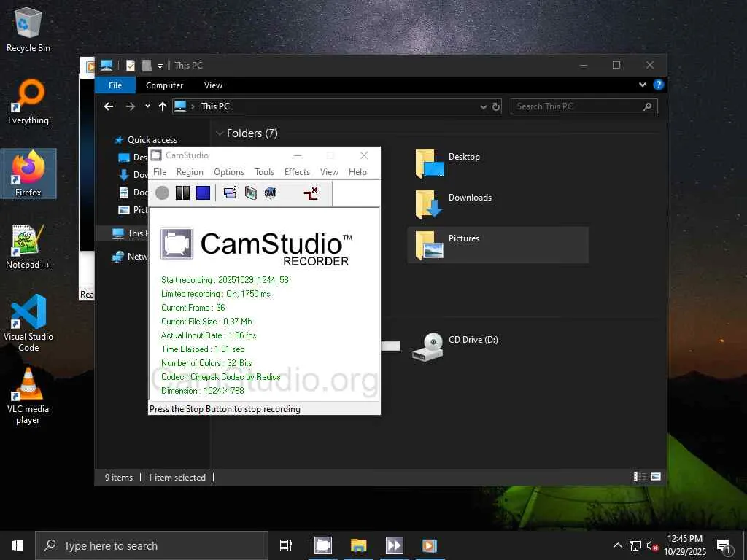The height and width of the screenshot is (560, 747).
Task: Select Firefox desktop shortcut
Action: coord(28,174)
